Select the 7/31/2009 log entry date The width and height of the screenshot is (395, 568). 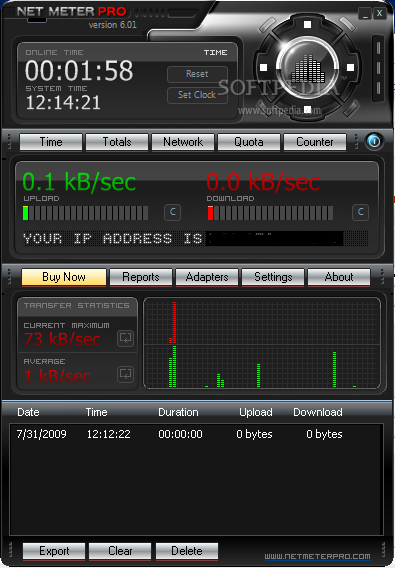[x=42, y=434]
